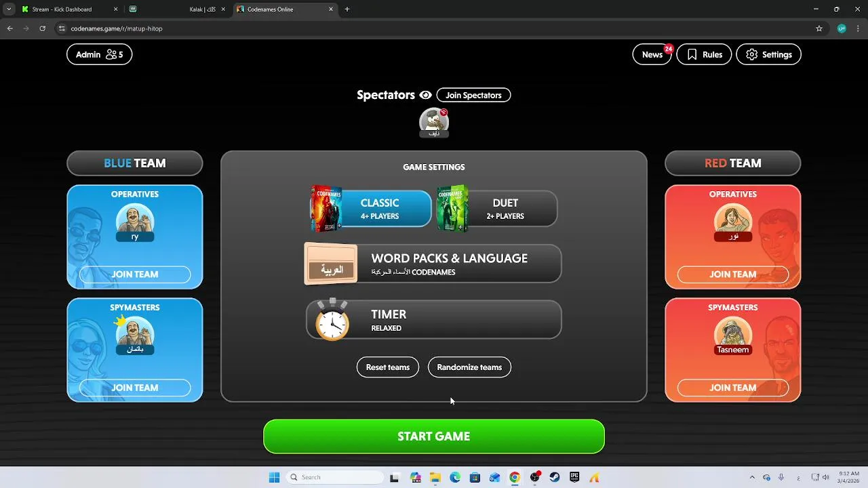Open Chrome's three-dot menu
The width and height of the screenshot is (868, 488).
(858, 28)
